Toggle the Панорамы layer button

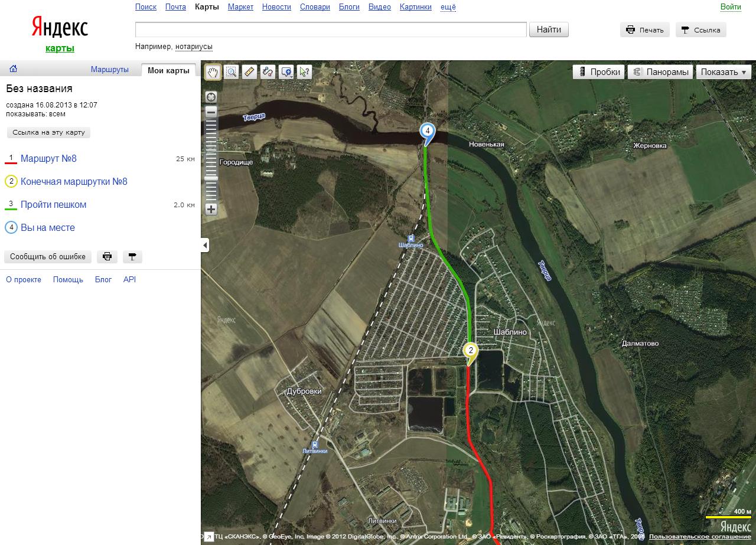pos(660,72)
